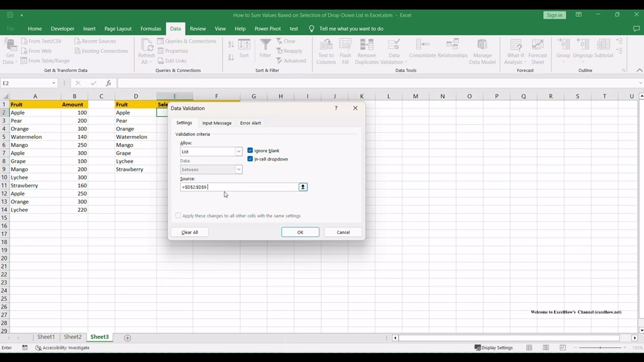Switch to Page Break Preview icon
644x362 pixels.
562,347
